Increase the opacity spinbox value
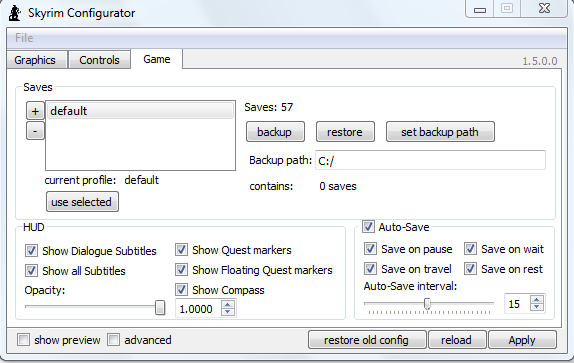 [x=228, y=304]
